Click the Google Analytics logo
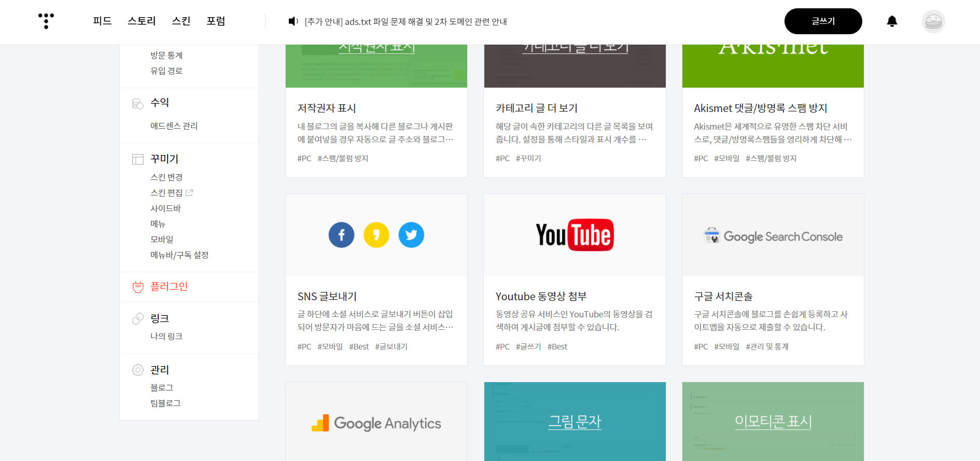 point(376,423)
